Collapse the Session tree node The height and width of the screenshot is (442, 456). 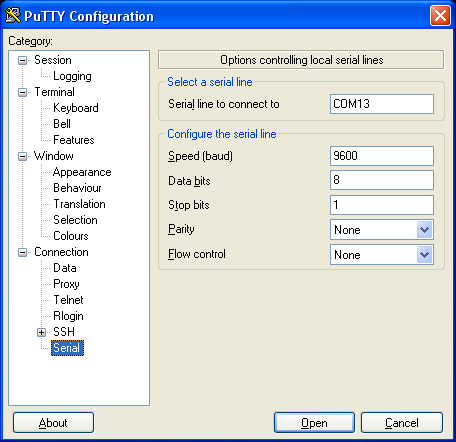coord(22,60)
